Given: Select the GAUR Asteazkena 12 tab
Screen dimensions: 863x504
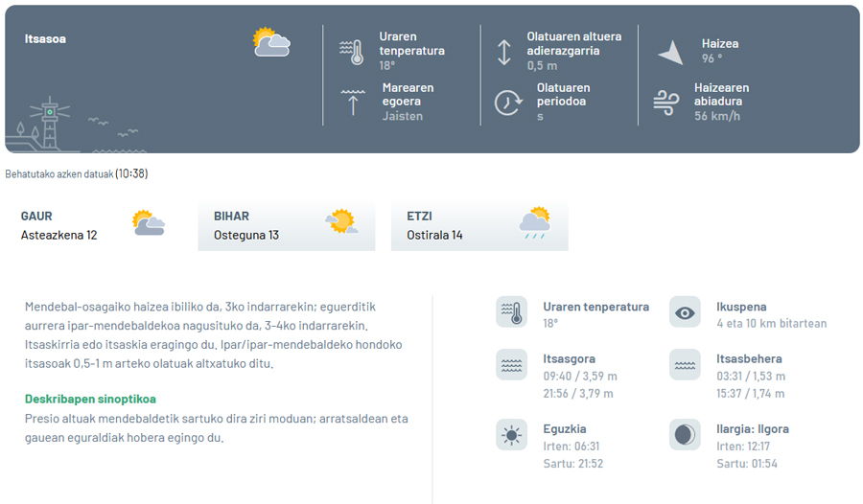Looking at the screenshot, I should [94, 225].
